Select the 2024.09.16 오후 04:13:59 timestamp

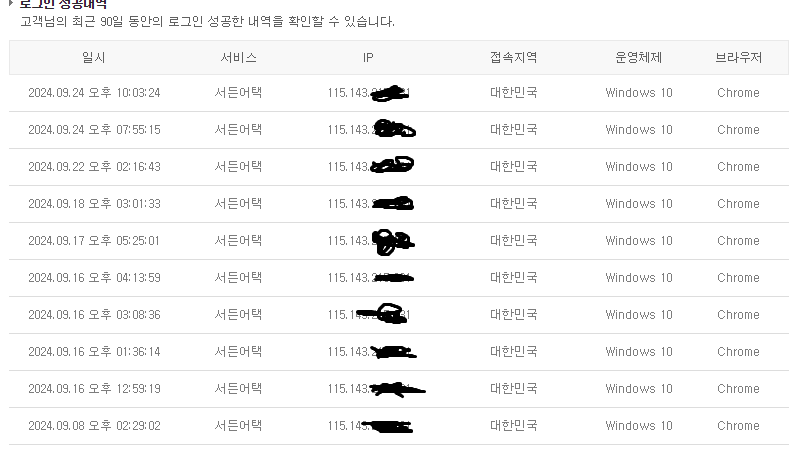pyautogui.click(x=94, y=278)
